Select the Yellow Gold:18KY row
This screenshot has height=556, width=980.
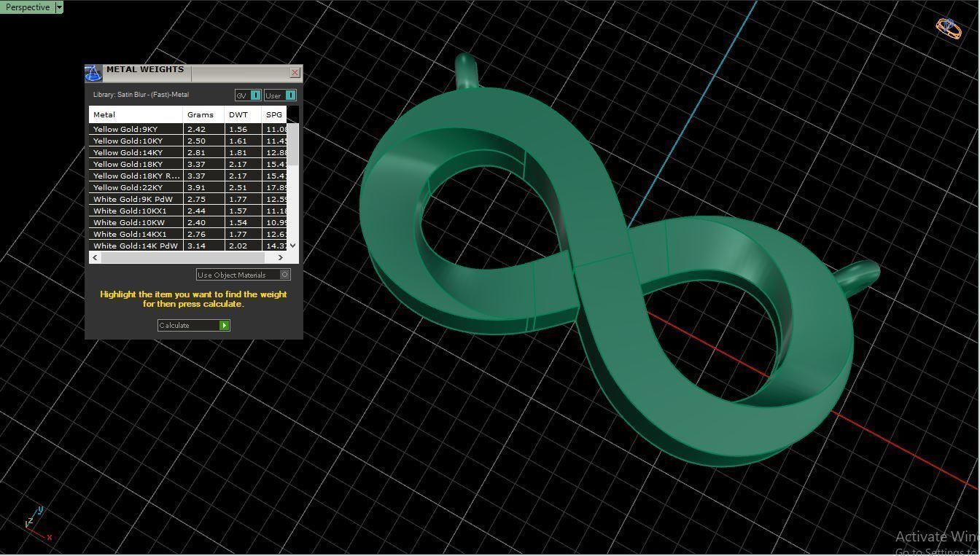click(188, 164)
